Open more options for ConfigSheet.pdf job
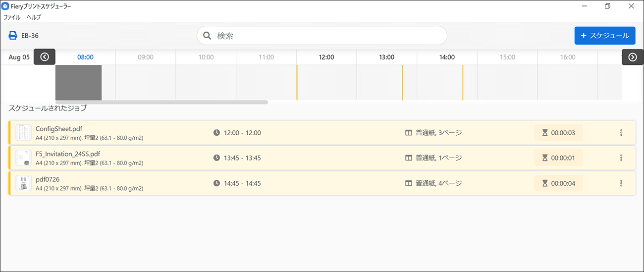Screen dimensions: 644x272 [x=621, y=133]
